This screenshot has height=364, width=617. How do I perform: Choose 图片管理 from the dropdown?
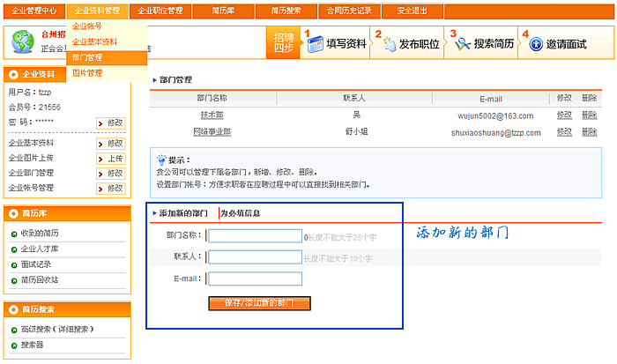(x=87, y=72)
